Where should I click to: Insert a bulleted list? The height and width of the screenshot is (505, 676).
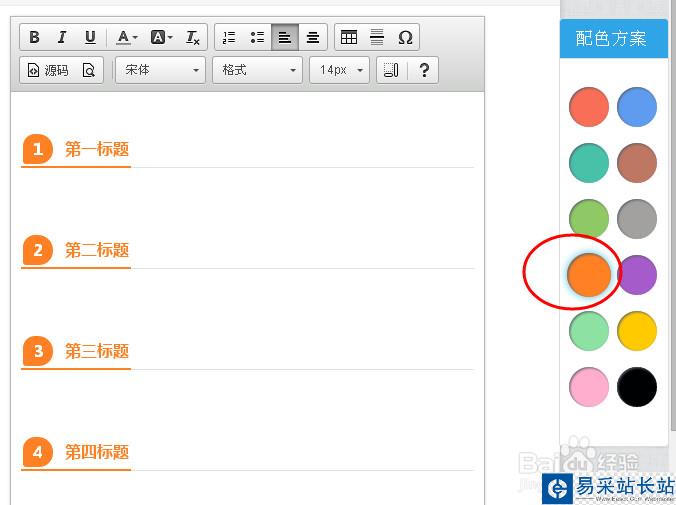click(x=257, y=38)
